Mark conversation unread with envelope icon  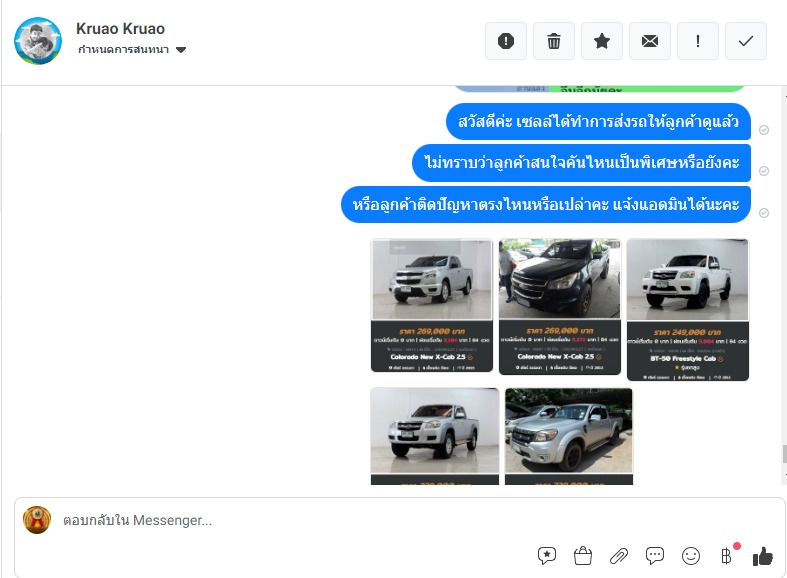coord(649,41)
